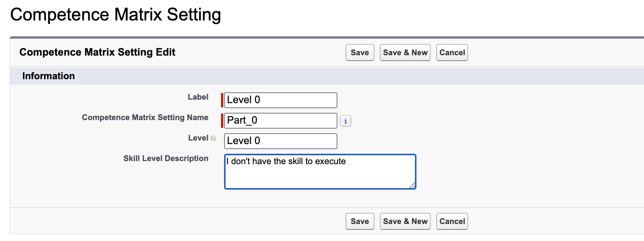This screenshot has height=241, width=644.
Task: Click the 'Competence Matrix Setting' page title
Action: (x=115, y=15)
